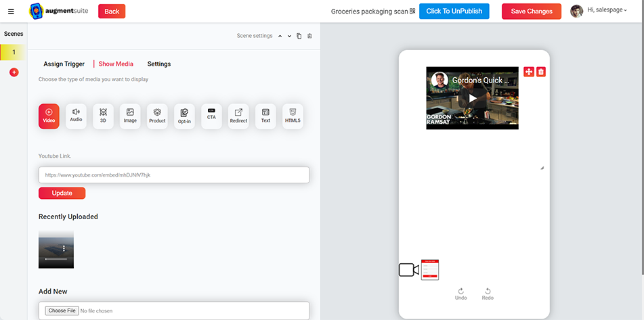Add a new scene with the red plus
644x320 pixels.
tap(14, 72)
